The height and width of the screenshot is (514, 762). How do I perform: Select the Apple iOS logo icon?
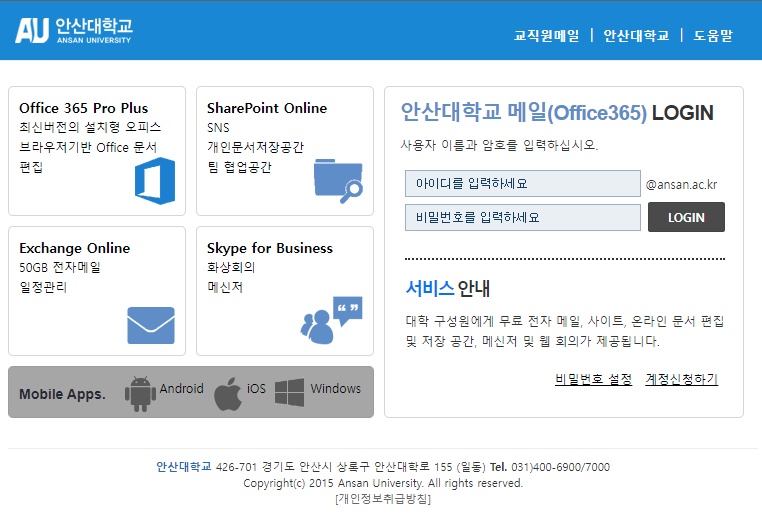coord(228,394)
